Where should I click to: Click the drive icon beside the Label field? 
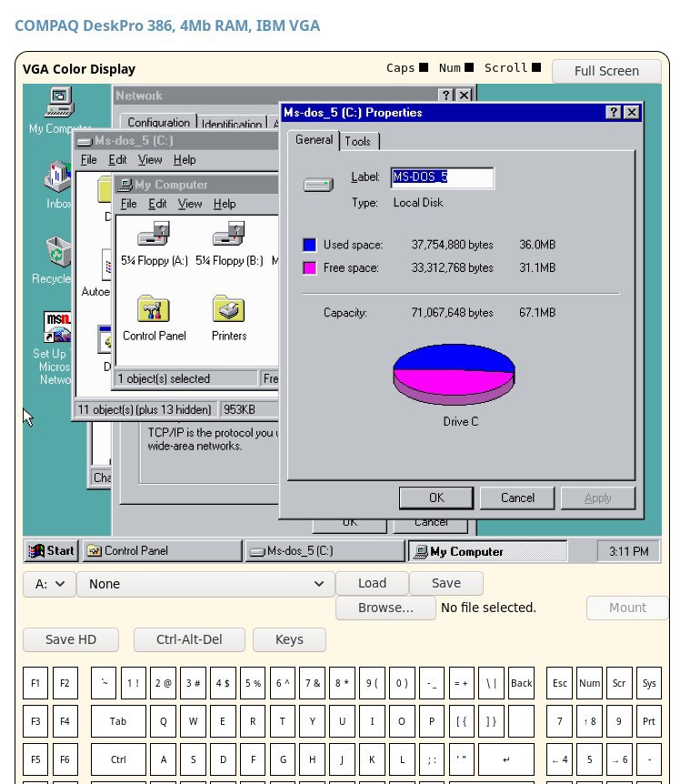[x=318, y=185]
